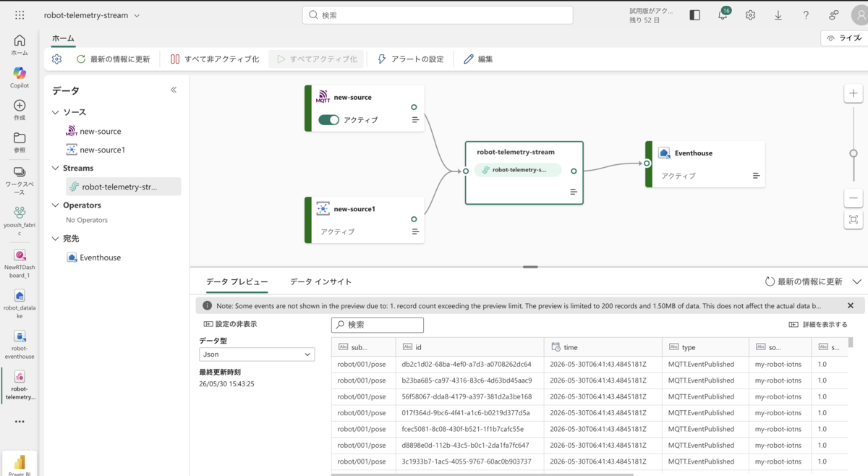
Task: Switch to Data Insights tab
Action: [321, 281]
